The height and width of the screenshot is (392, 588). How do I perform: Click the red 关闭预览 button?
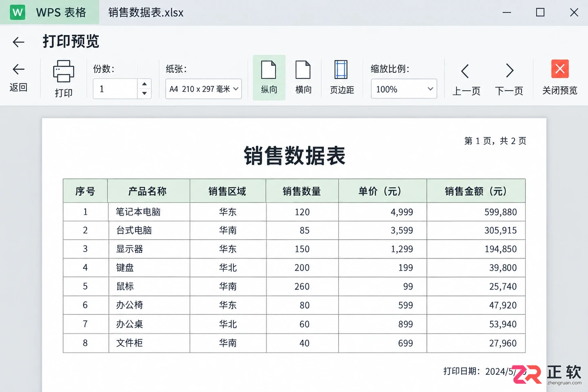click(x=560, y=78)
